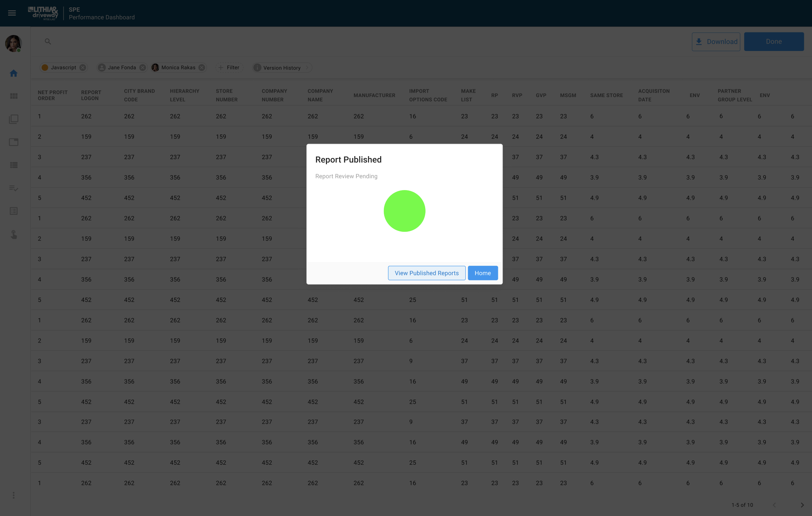
Task: Remove the Javascript filter chip
Action: point(83,67)
